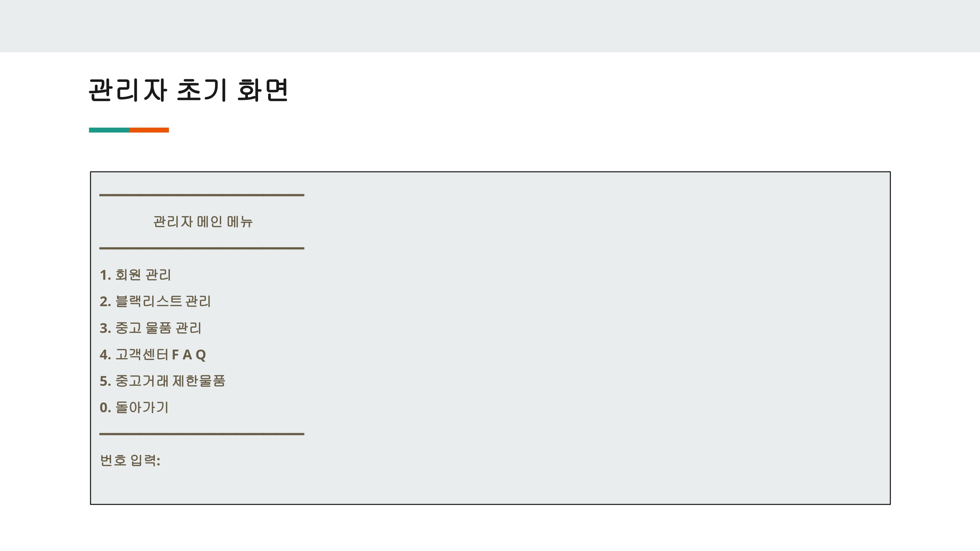Click the number 0. before 돌아가기
This screenshot has height=551, width=980.
click(106, 408)
